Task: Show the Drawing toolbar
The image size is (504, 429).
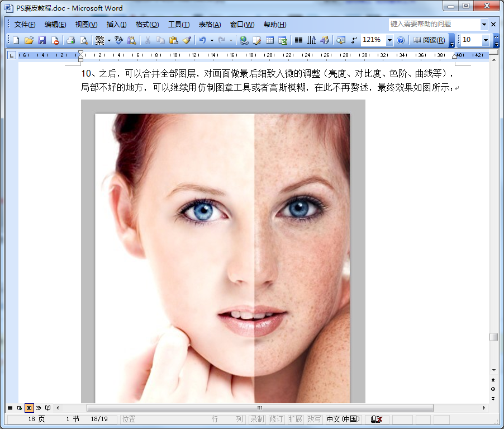Action: click(325, 40)
